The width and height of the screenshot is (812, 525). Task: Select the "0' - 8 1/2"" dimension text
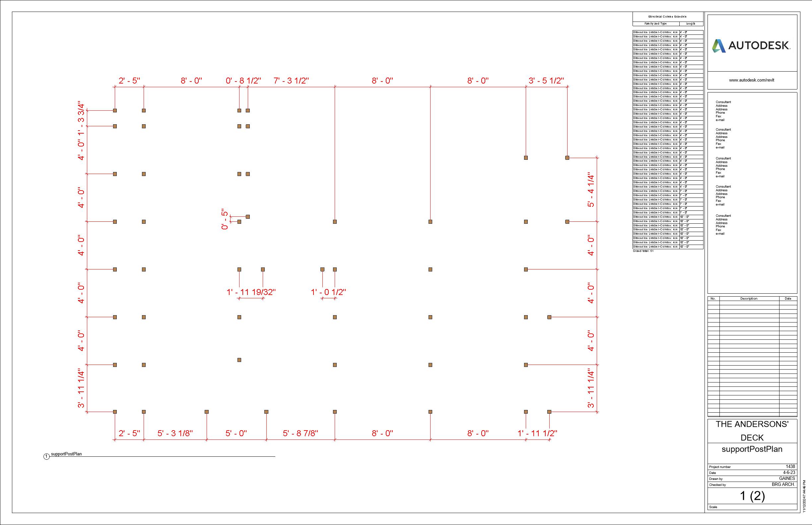pos(243,81)
